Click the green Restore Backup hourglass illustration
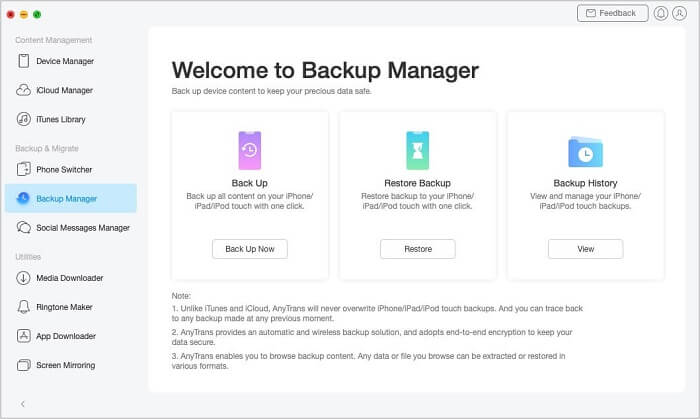The height and width of the screenshot is (419, 700). pos(417,150)
